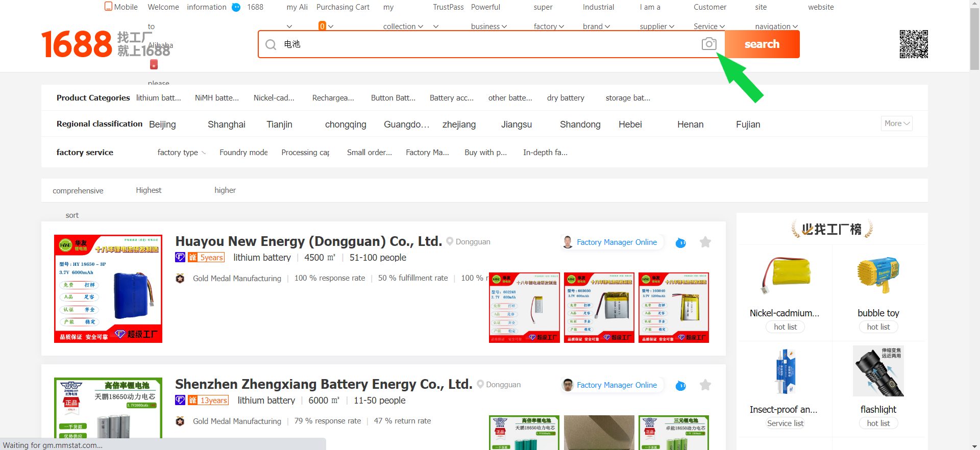Expand the I am a supplier dropdown

[x=672, y=27]
